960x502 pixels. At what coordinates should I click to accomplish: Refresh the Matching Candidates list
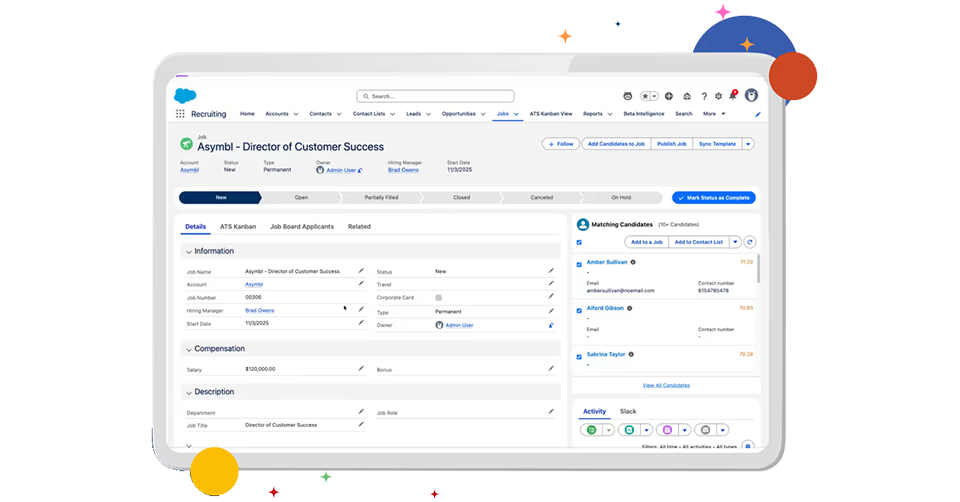(x=749, y=242)
